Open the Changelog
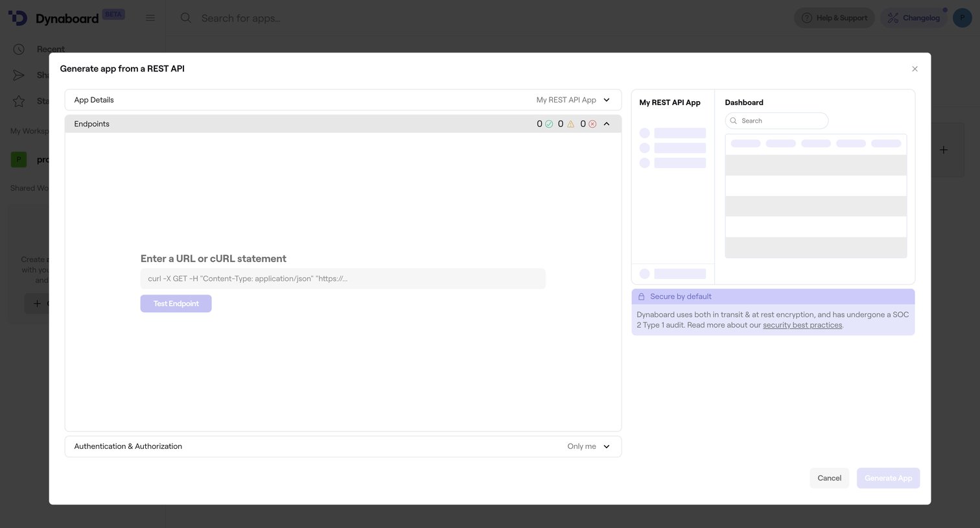 pyautogui.click(x=913, y=18)
